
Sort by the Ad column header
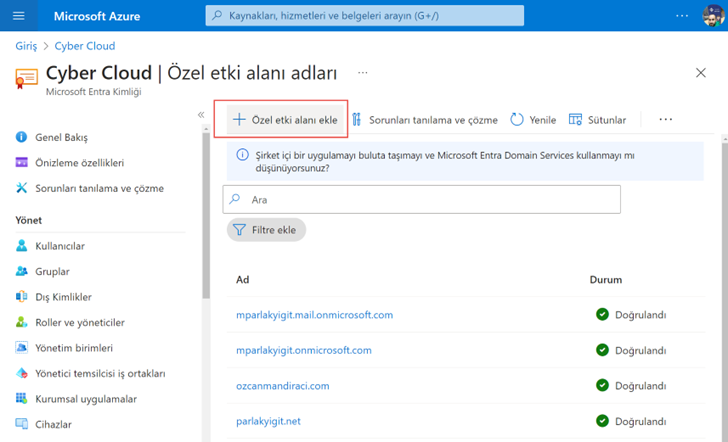pyautogui.click(x=242, y=280)
